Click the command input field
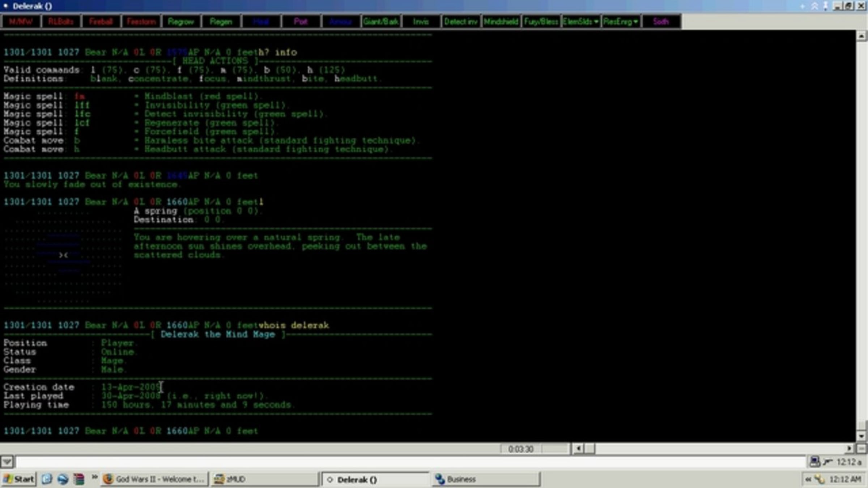This screenshot has height=488, width=868. click(x=410, y=462)
